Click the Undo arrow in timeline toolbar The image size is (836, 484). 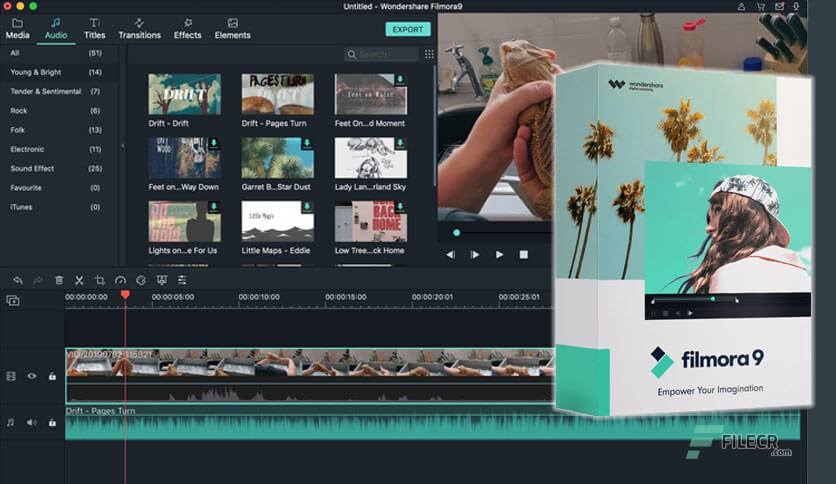click(17, 281)
